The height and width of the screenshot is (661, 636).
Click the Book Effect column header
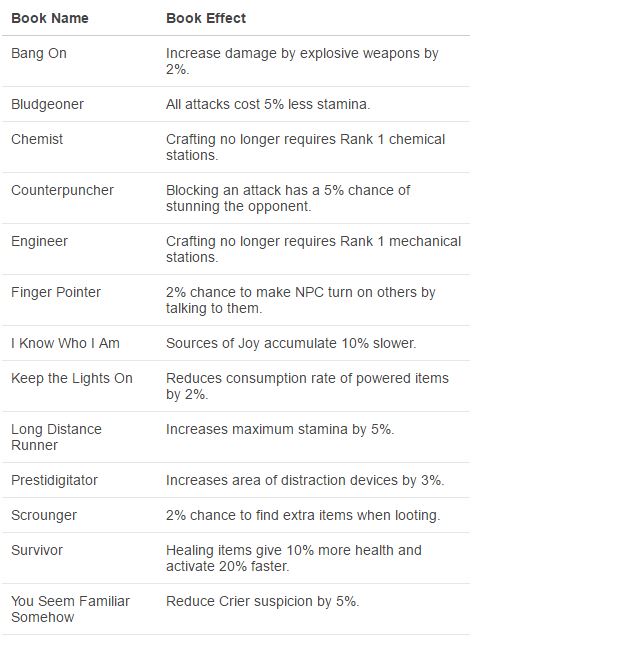(205, 18)
